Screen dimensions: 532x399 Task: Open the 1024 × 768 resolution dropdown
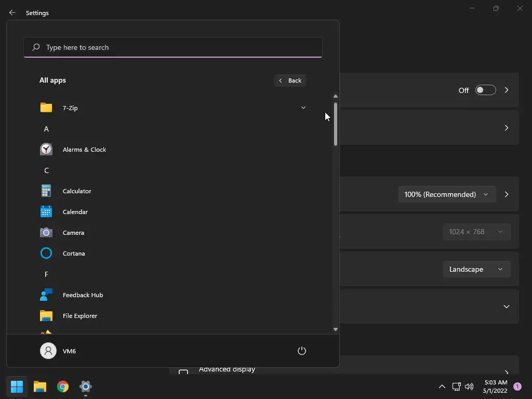[x=476, y=232]
